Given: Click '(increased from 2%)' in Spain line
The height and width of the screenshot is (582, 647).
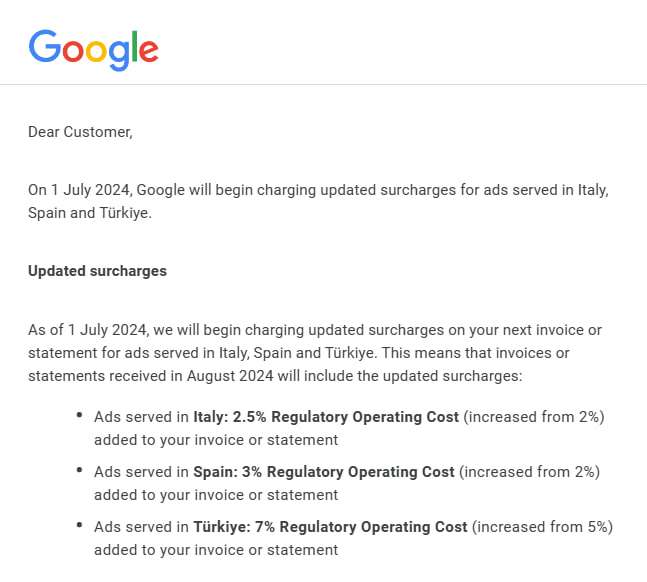Looking at the screenshot, I should pos(529,472).
